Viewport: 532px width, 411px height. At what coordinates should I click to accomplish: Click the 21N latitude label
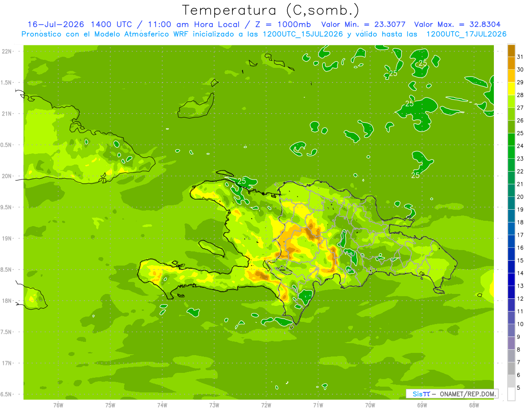click(x=8, y=114)
